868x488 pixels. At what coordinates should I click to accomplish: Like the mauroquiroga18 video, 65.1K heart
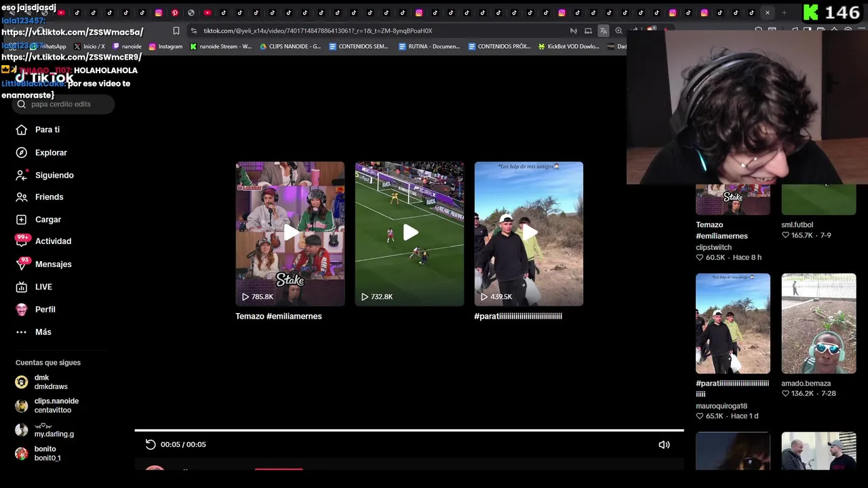700,416
